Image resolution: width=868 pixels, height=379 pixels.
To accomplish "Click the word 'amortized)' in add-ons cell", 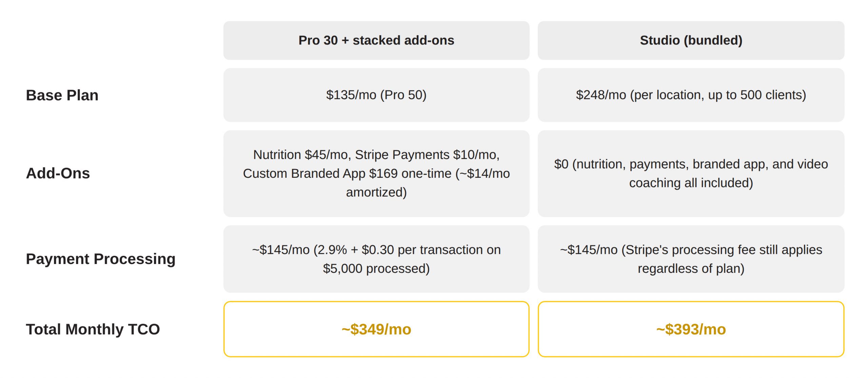I will pos(376,192).
